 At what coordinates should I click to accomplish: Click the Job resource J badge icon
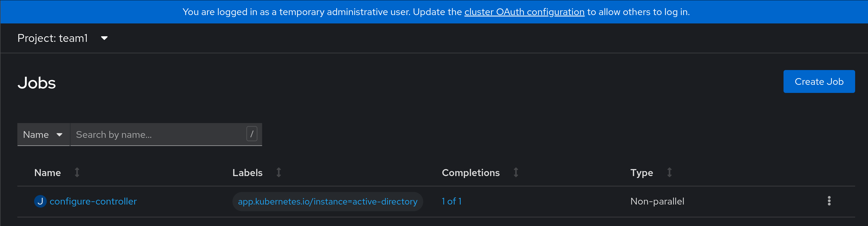point(40,201)
